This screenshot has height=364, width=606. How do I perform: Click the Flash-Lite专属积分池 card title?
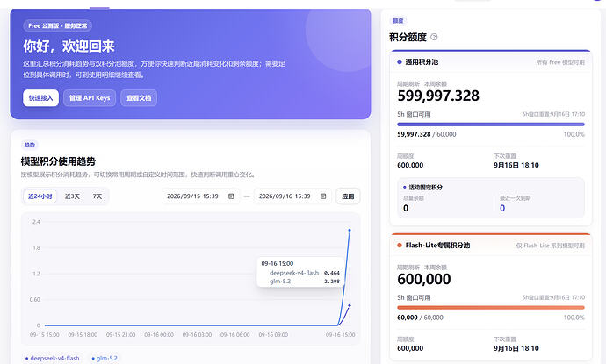tap(437, 245)
